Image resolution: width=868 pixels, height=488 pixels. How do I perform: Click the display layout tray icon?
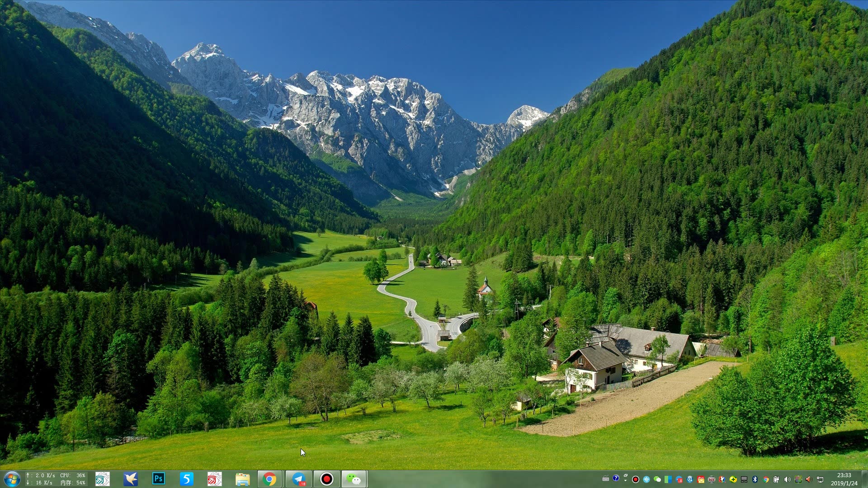pyautogui.click(x=744, y=479)
